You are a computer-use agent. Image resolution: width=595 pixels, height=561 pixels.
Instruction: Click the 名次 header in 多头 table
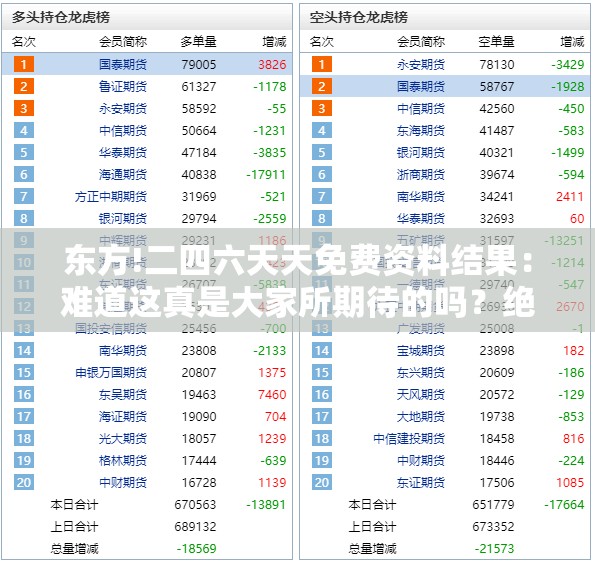coord(24,41)
